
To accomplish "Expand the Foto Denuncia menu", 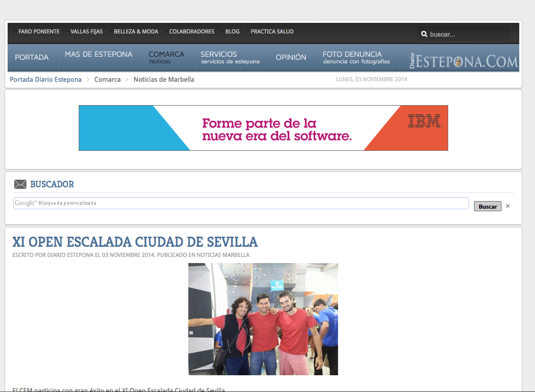I will (356, 57).
